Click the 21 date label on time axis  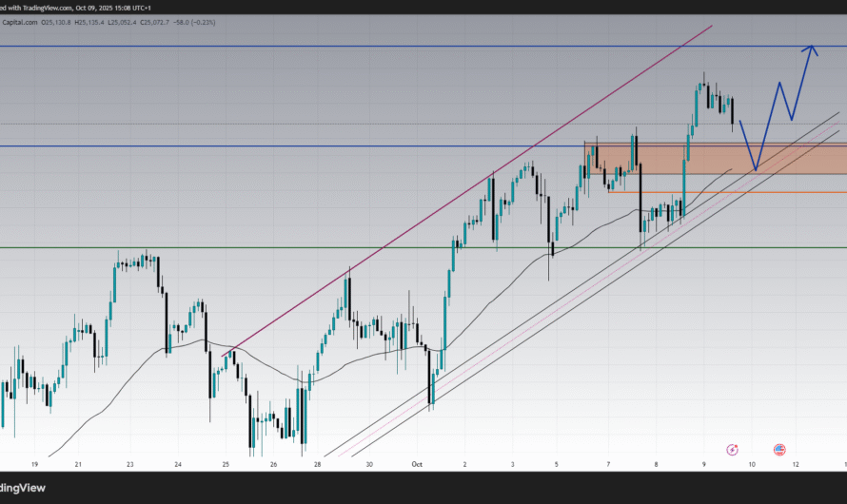78,465
